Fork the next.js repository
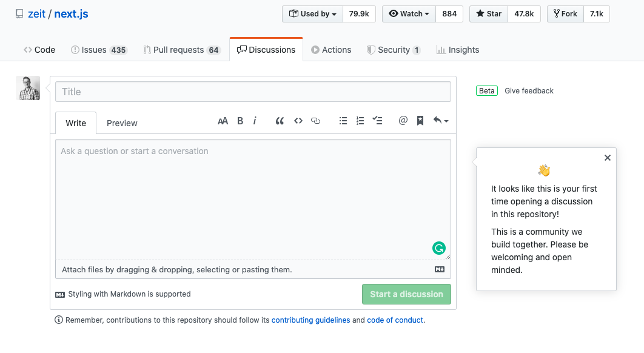The height and width of the screenshot is (353, 644). point(565,14)
